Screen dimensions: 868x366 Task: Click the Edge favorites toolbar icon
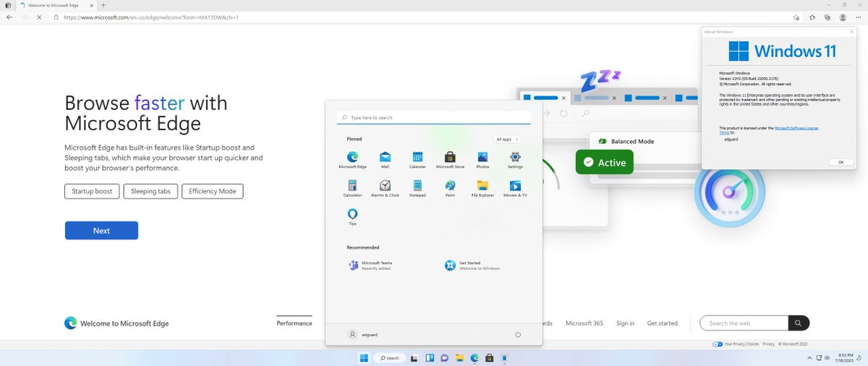pyautogui.click(x=812, y=17)
